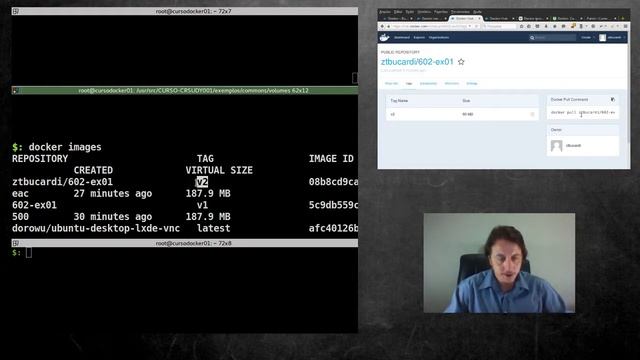The image size is (640, 360).
Task: Click the Size column header in tags table
Action: pos(466,100)
